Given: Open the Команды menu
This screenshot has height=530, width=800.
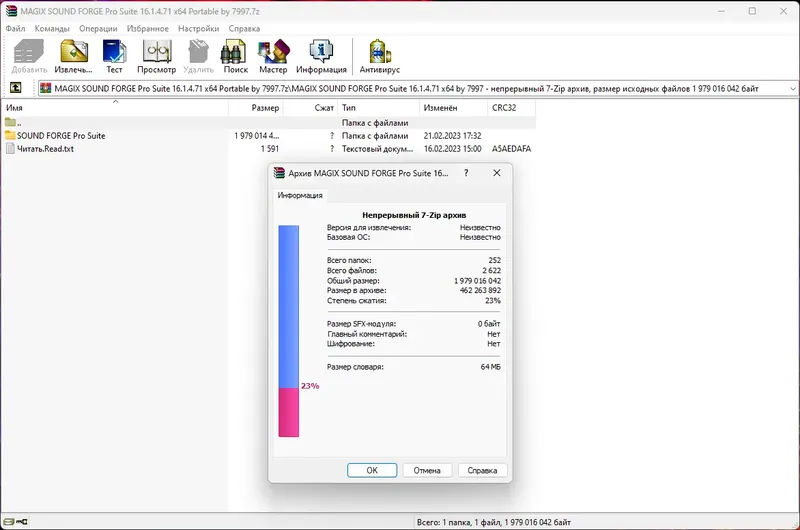Looking at the screenshot, I should pyautogui.click(x=52, y=29).
